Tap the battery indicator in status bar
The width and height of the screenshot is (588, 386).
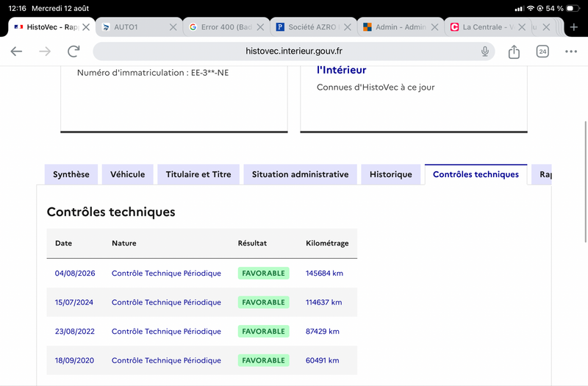coord(573,8)
